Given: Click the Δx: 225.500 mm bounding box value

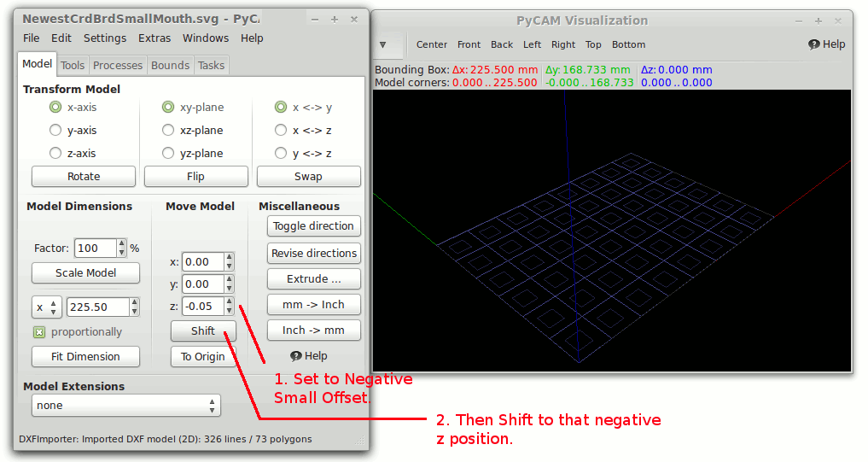Looking at the screenshot, I should pyautogui.click(x=495, y=70).
